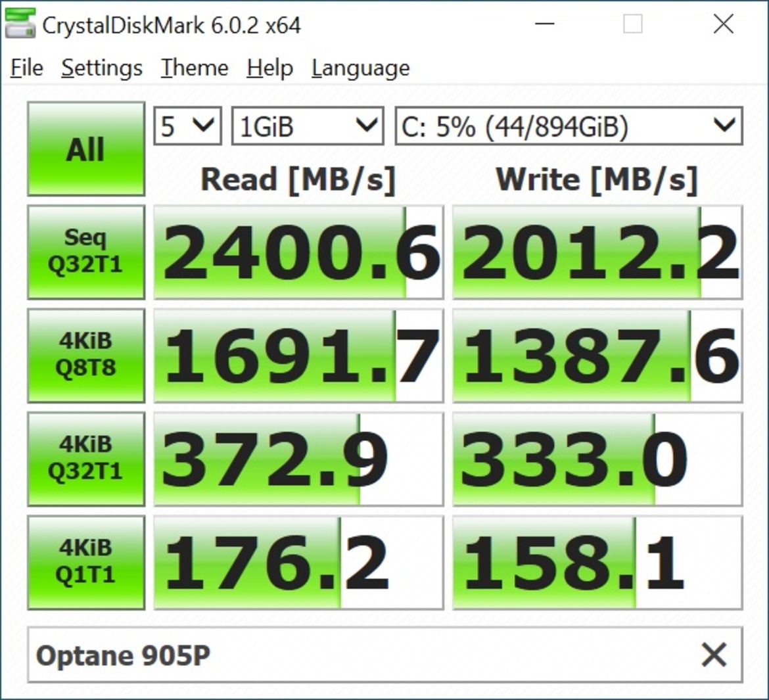Open the test size dropdown showing 1GiB
The image size is (769, 700).
[x=308, y=126]
